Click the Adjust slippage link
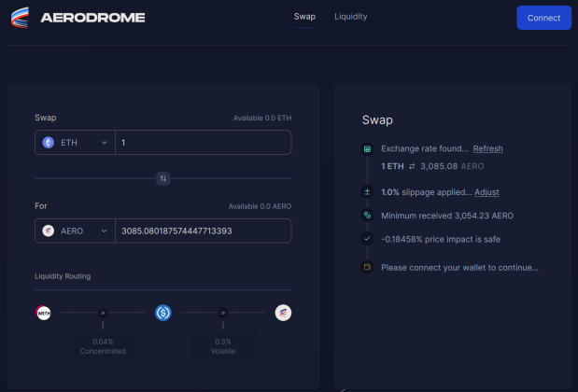This screenshot has width=578, height=392. (x=486, y=192)
